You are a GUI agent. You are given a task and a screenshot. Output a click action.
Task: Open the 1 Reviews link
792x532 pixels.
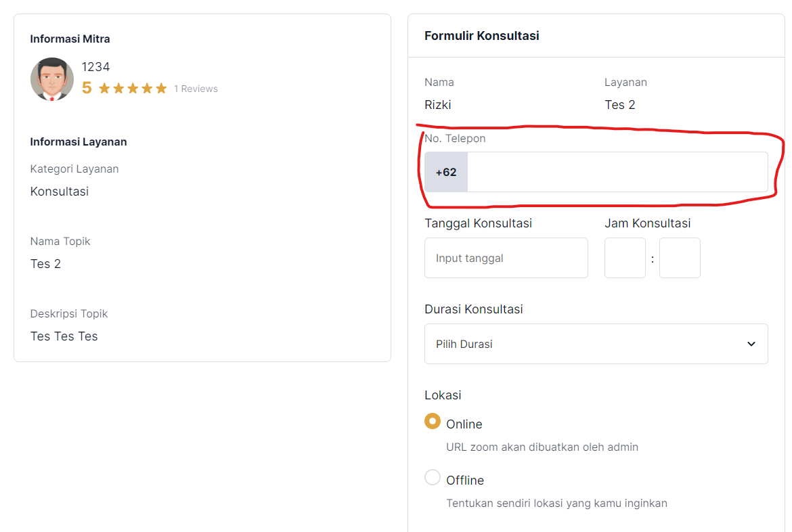[196, 89]
